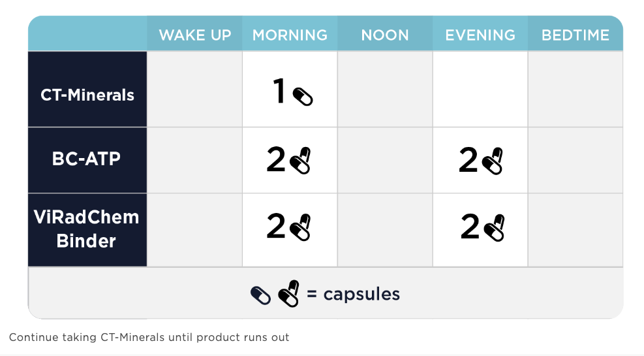Click the ViRadChem Binder row label
The image size is (644, 356).
click(87, 230)
